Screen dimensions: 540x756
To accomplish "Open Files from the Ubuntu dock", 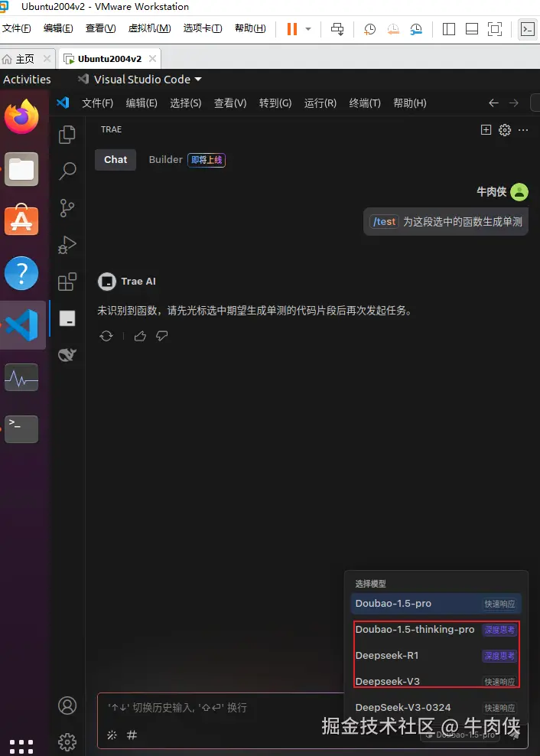I will tap(21, 169).
